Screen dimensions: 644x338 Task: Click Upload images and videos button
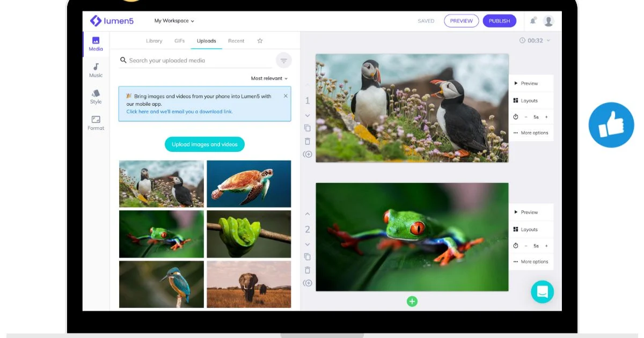204,144
